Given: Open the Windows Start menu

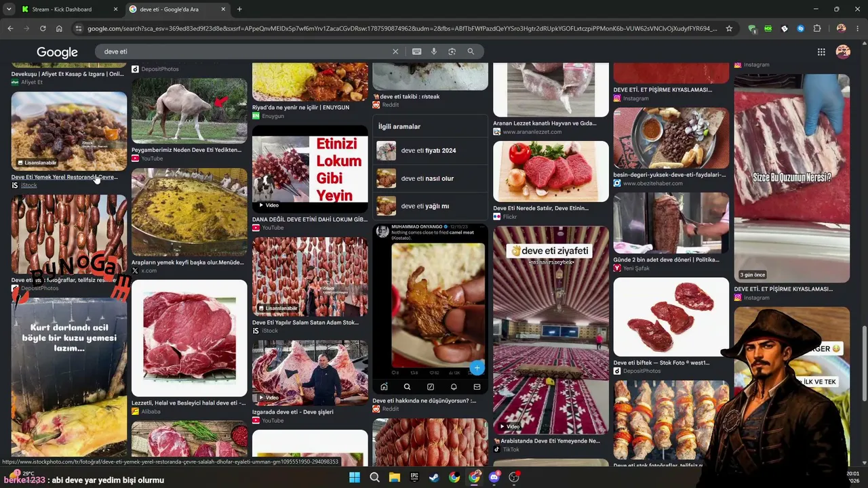Looking at the screenshot, I should pos(355,477).
